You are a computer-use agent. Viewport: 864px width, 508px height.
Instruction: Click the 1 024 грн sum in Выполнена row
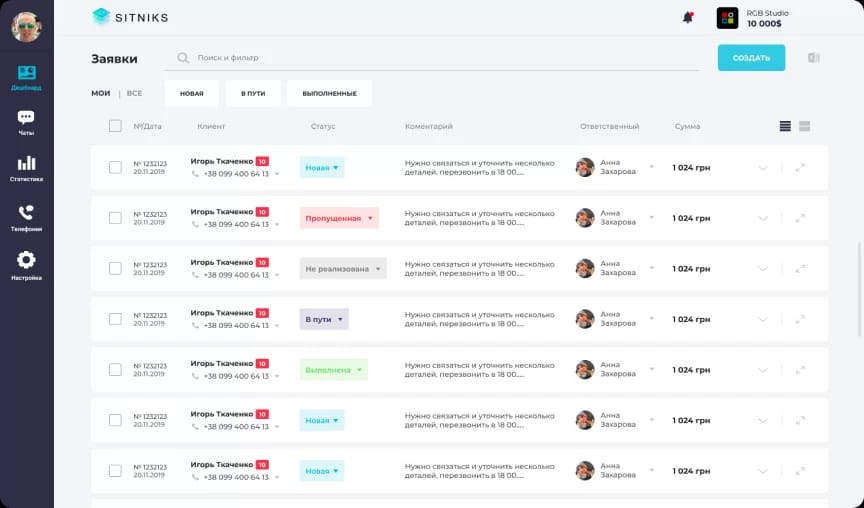tap(691, 370)
